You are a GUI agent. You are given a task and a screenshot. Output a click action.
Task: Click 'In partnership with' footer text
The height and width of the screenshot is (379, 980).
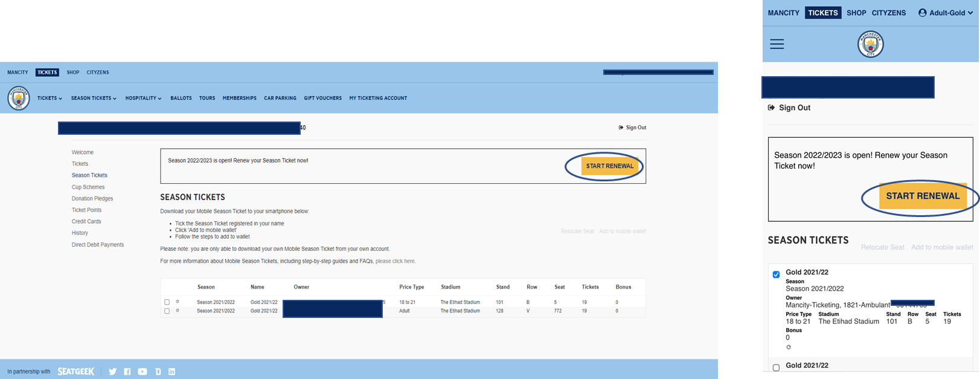pos(29,372)
